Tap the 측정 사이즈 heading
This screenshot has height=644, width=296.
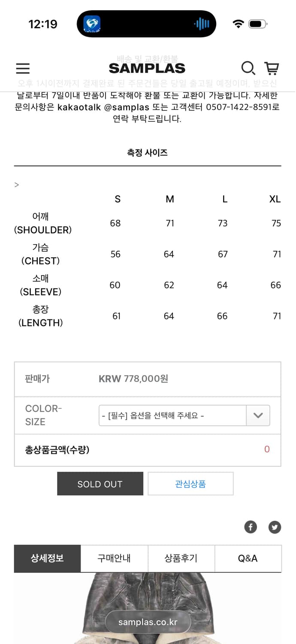click(x=147, y=153)
